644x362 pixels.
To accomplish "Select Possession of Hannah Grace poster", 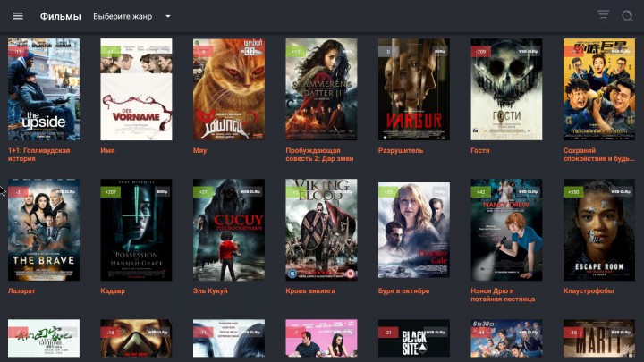I will pos(136,230).
